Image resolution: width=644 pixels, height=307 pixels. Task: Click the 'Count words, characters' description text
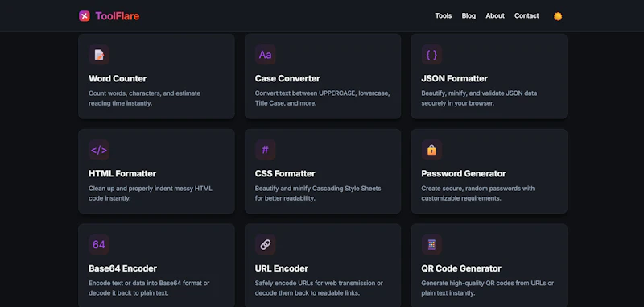click(x=145, y=98)
